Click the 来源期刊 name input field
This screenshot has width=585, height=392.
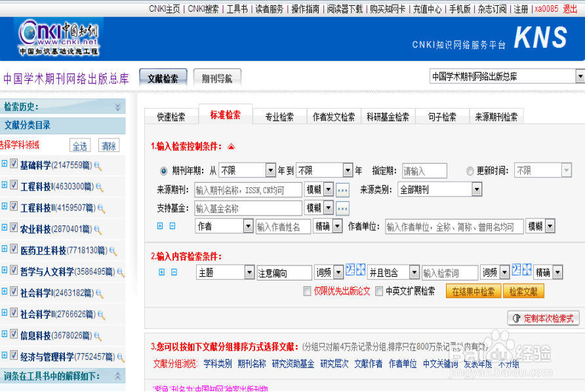click(x=248, y=190)
